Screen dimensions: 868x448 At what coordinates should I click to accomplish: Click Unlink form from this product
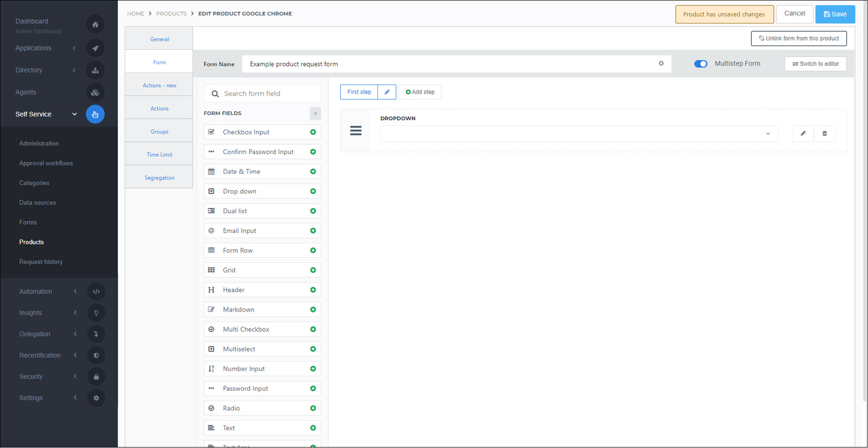click(x=798, y=38)
